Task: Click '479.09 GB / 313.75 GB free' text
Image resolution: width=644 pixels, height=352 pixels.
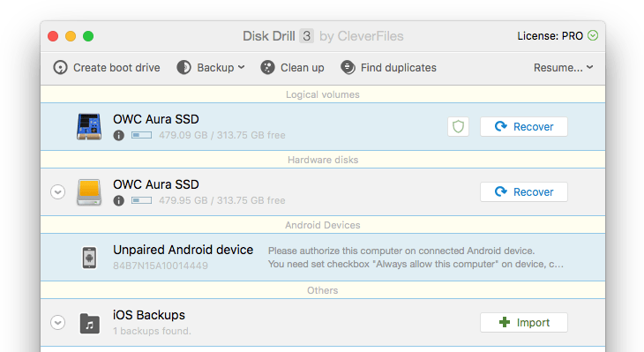Action: 222,135
